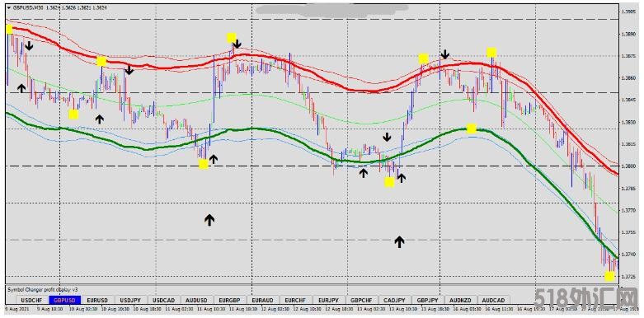644x318 pixels.
Task: Select the CADJPY pair button
Action: [x=394, y=300]
